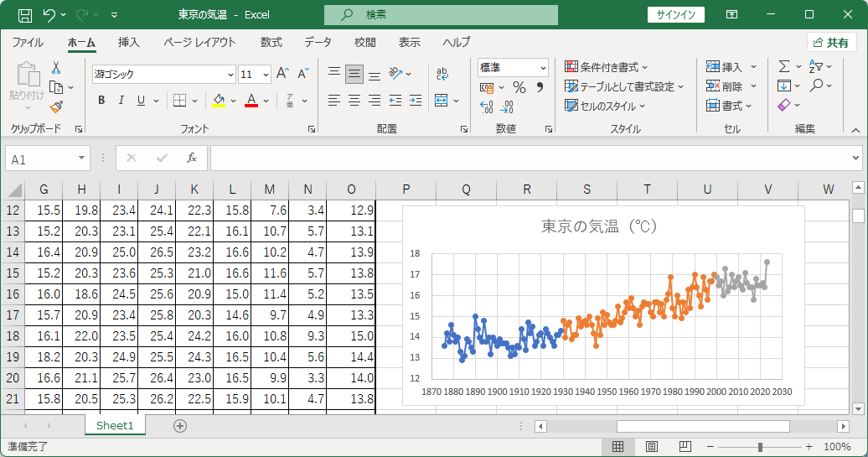868x457 pixels.
Task: Click the Clear eraser icon
Action: coord(784,106)
